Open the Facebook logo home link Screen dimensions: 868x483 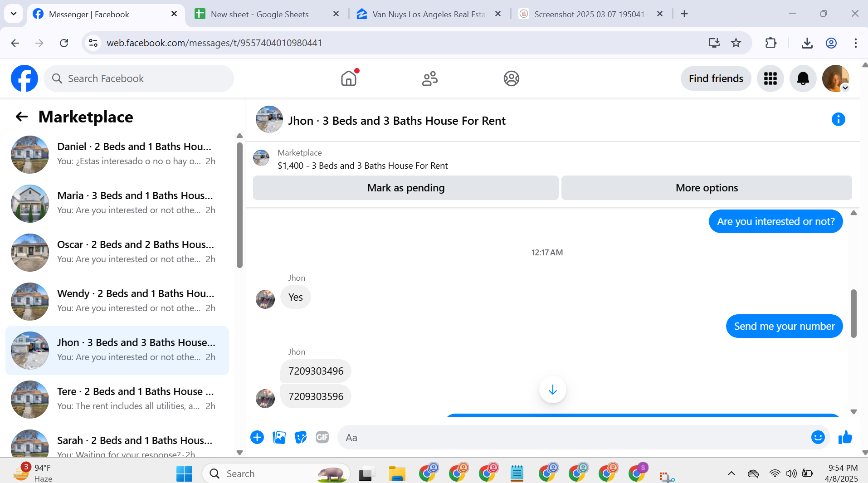[x=24, y=78]
